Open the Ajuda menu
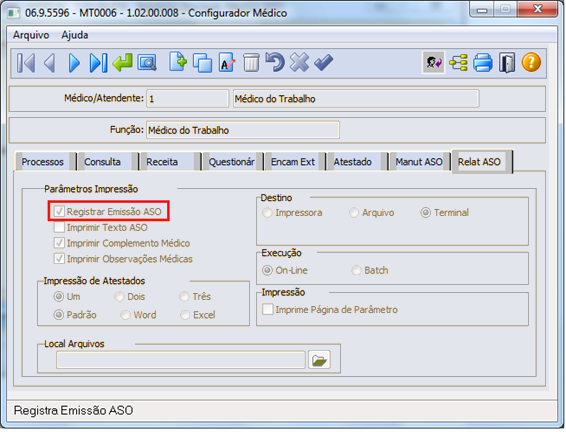 [x=75, y=35]
